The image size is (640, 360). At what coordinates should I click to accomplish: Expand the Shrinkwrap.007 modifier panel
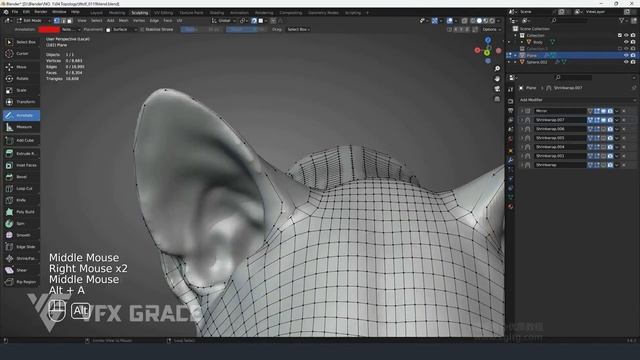point(522,120)
